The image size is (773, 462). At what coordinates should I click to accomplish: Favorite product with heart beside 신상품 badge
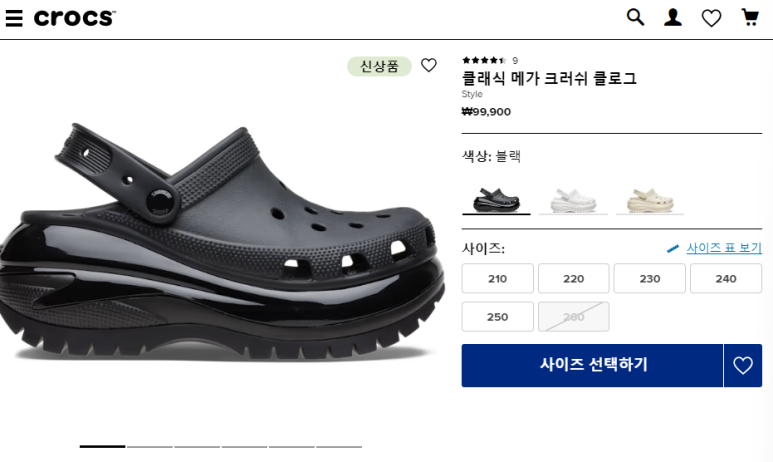tap(428, 65)
